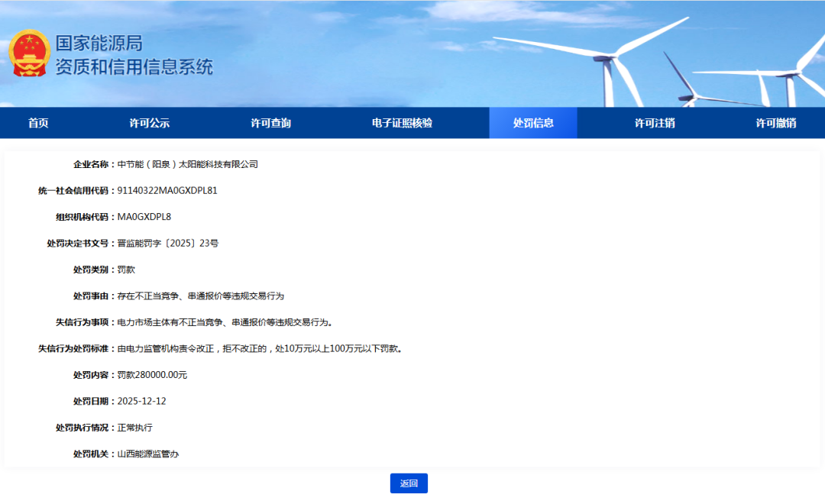Open the 许可撤销 navigation item

pos(775,123)
